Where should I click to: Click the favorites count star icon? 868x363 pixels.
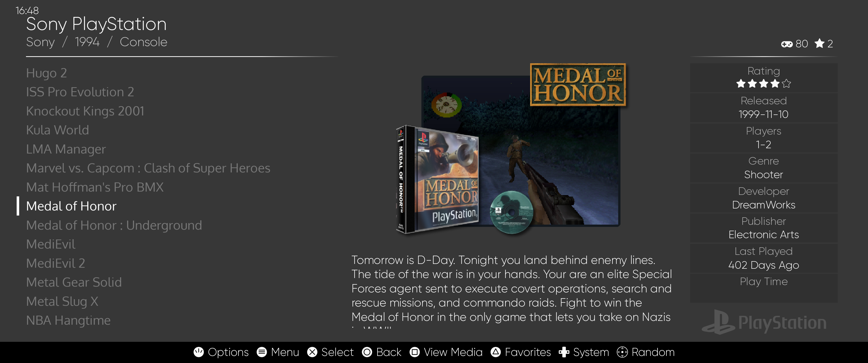pos(820,43)
